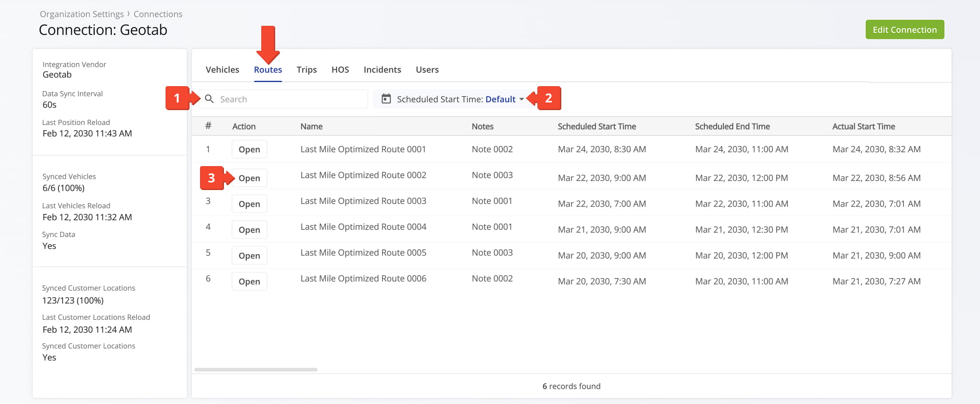This screenshot has height=404, width=980.
Task: Click Mar 21, 2030, 12:30 PM end time
Action: (741, 230)
